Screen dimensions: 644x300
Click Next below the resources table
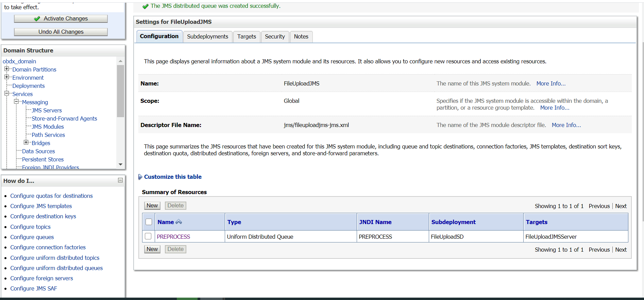(621, 250)
